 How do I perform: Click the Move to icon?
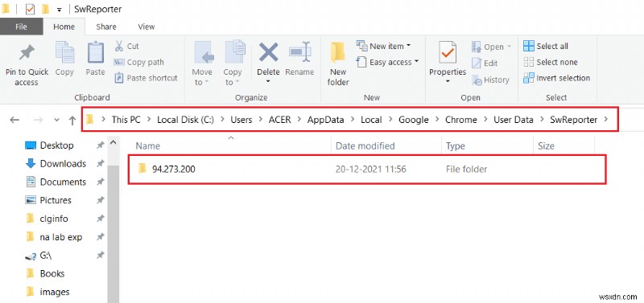[x=204, y=53]
